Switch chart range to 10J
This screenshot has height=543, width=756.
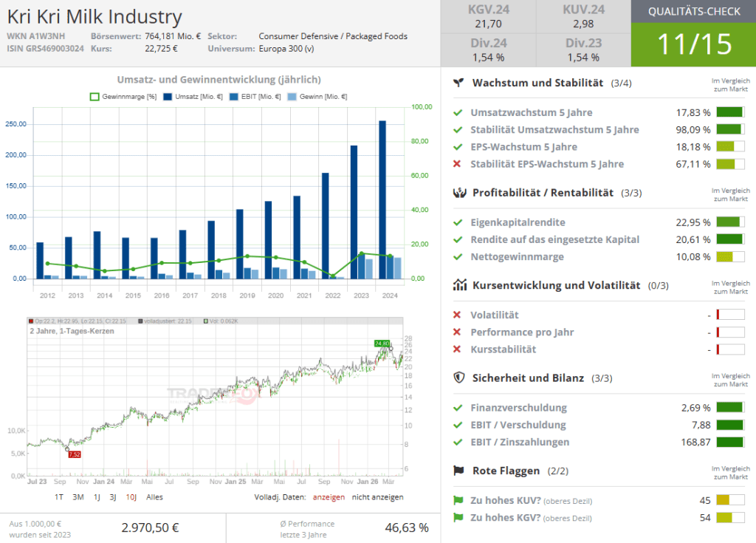click(x=131, y=497)
